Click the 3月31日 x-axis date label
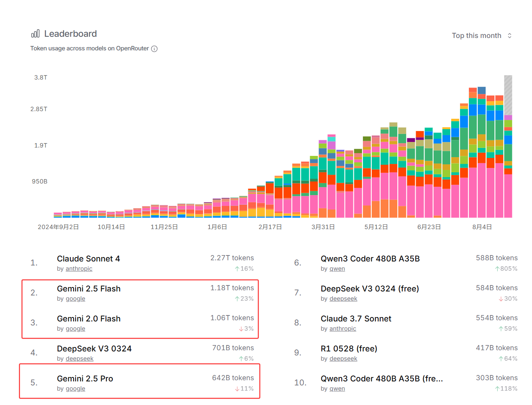Viewport: 532px width, 405px height. tap(323, 227)
